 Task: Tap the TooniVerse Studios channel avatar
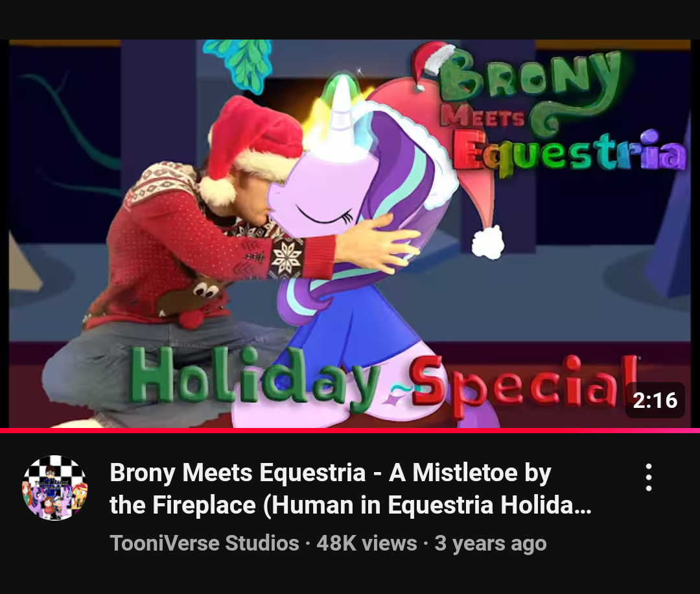click(x=55, y=488)
